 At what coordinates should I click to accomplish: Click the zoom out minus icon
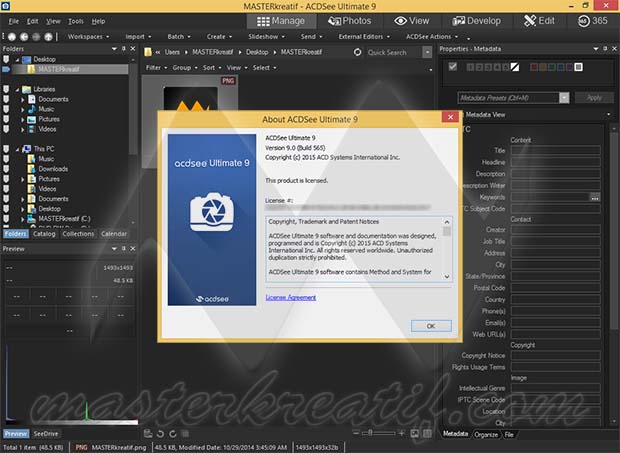[x=356, y=433]
